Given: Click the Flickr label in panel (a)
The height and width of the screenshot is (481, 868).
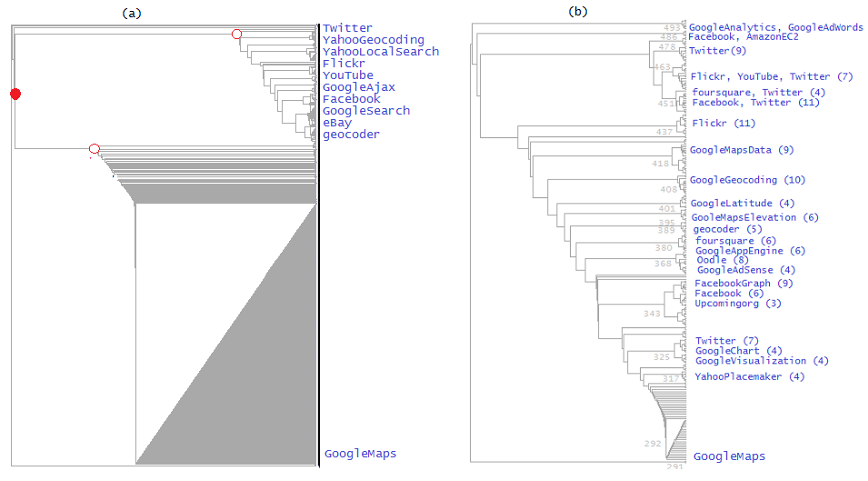Looking at the screenshot, I should (344, 63).
